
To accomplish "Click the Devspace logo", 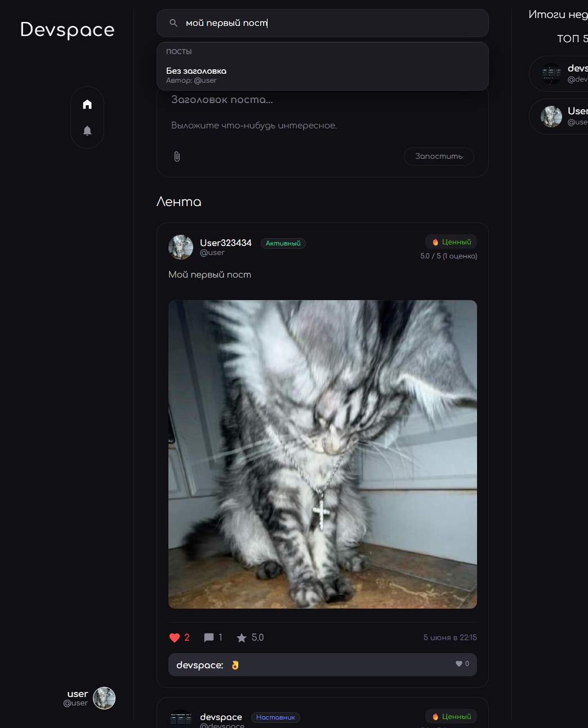I will pos(67,29).
